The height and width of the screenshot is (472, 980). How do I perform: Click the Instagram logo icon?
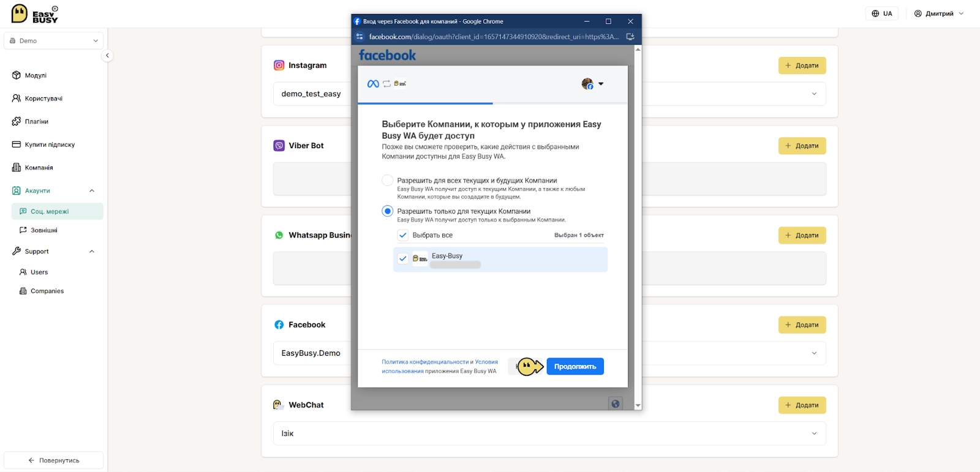click(x=279, y=66)
